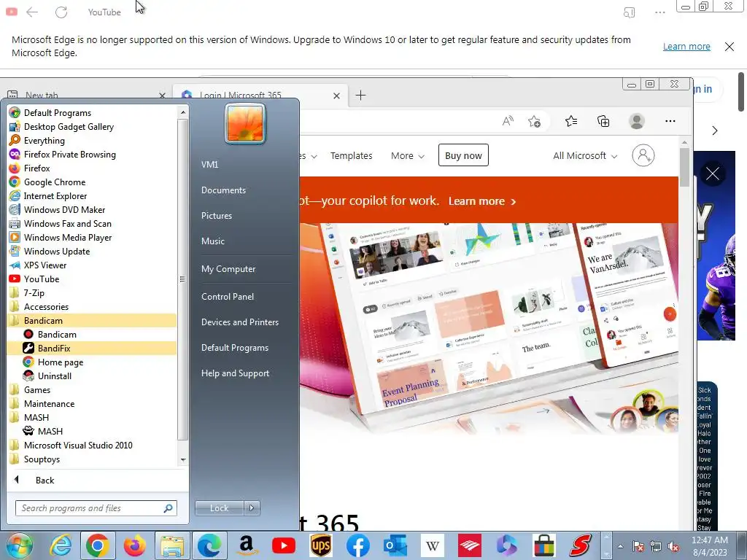The height and width of the screenshot is (560, 747).
Task: Open a new browser tab plus button
Action: (x=360, y=96)
